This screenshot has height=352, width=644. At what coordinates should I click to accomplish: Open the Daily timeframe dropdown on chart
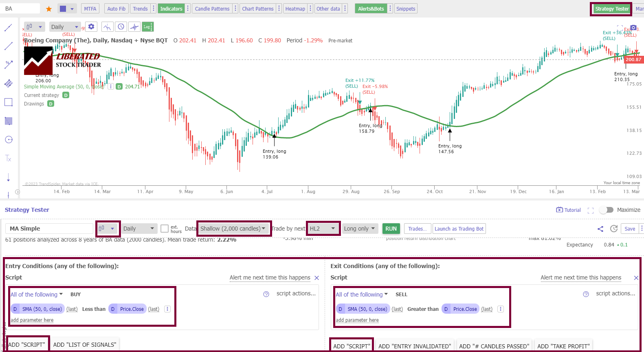pyautogui.click(x=65, y=27)
